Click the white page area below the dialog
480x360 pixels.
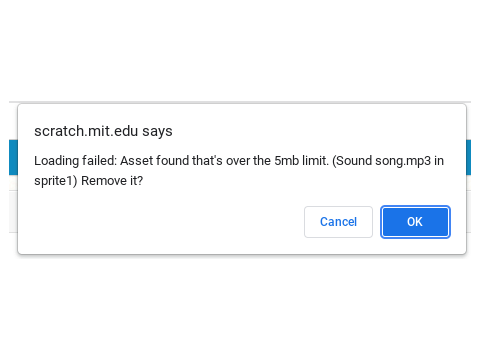click(240, 307)
